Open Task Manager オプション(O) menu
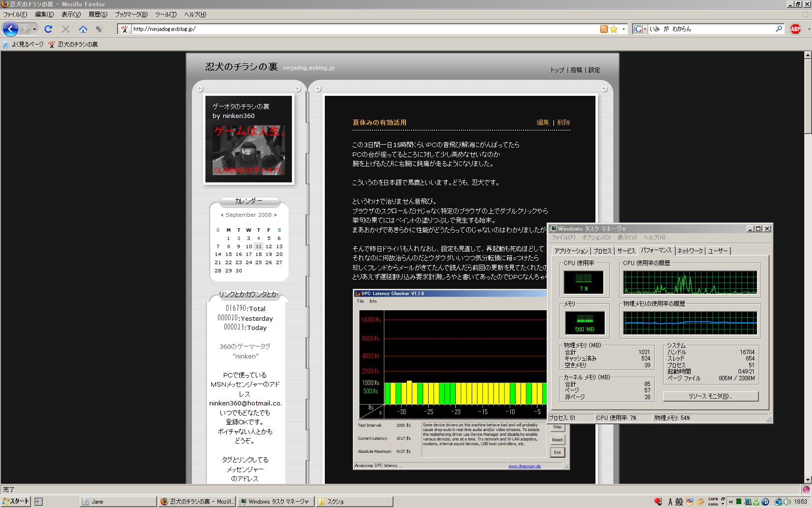 (596, 238)
